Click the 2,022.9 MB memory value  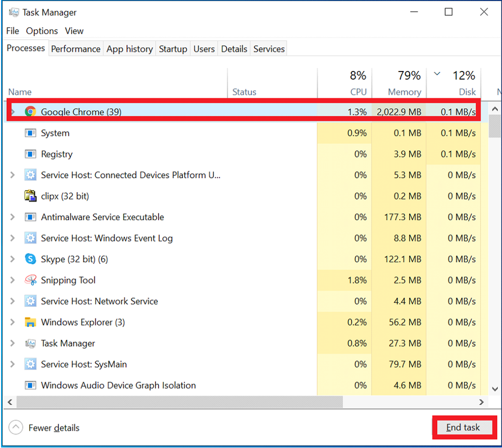tap(399, 112)
